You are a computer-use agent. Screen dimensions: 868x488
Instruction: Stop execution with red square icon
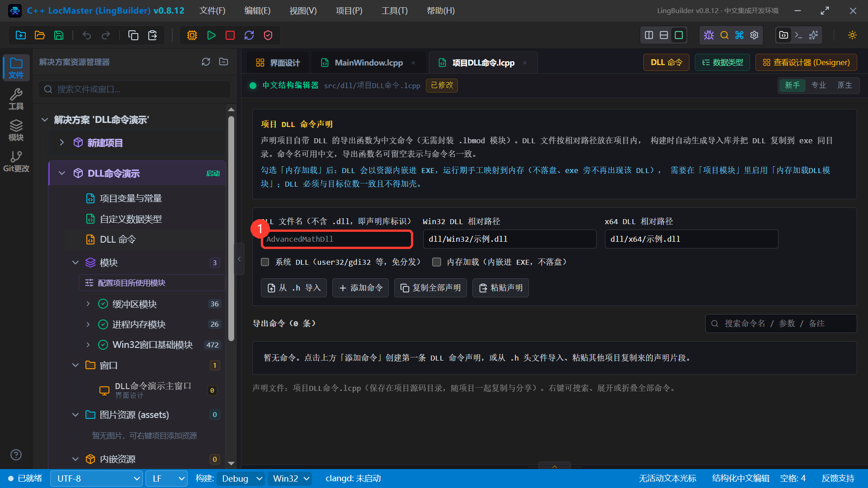coord(230,35)
